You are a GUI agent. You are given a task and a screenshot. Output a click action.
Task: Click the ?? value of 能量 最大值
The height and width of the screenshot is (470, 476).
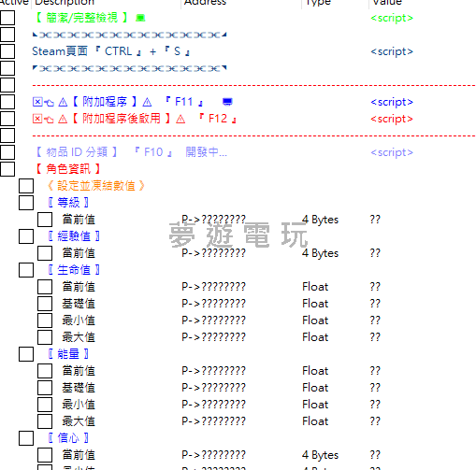[375, 421]
